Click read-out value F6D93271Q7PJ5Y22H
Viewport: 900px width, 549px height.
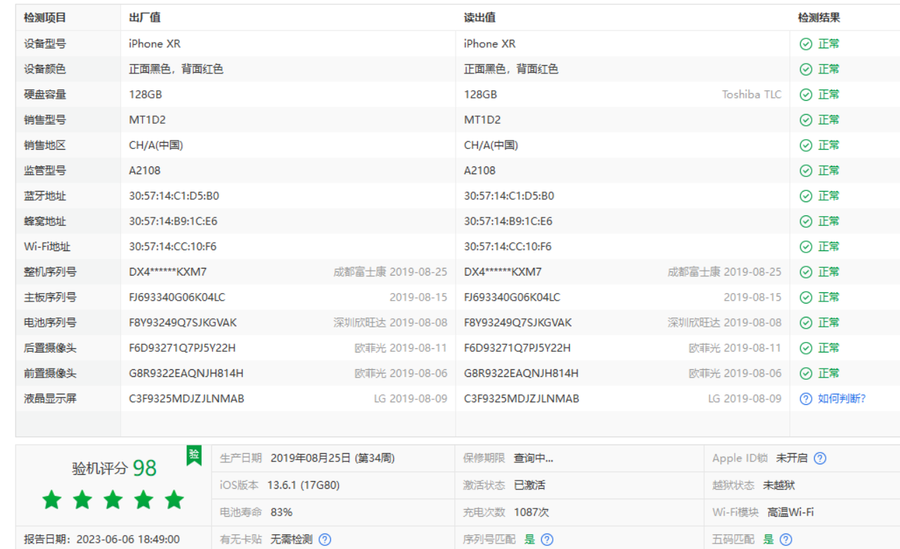pos(517,348)
